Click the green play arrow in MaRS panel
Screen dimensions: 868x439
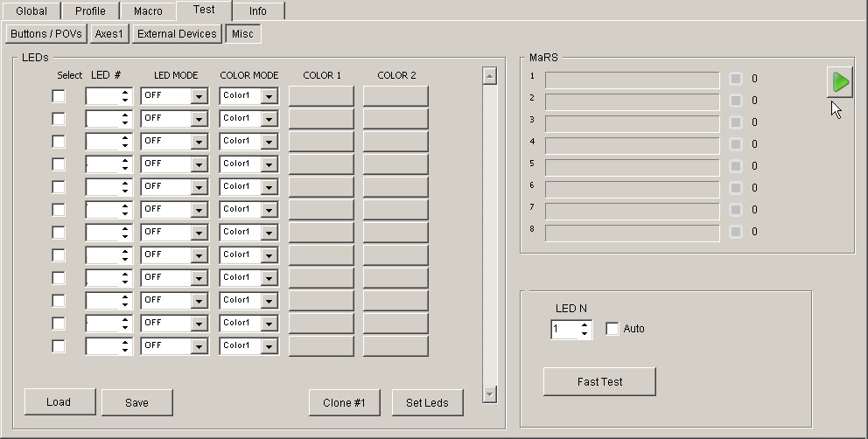pos(840,82)
